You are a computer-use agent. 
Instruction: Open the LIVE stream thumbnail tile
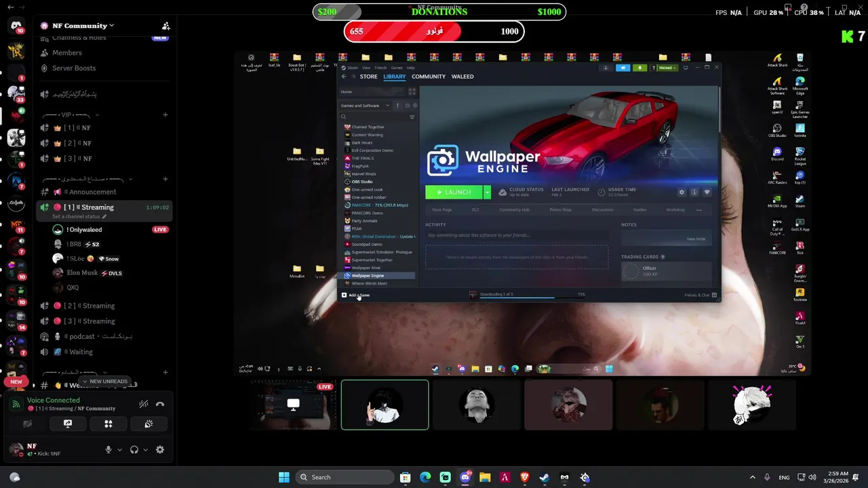[293, 405]
